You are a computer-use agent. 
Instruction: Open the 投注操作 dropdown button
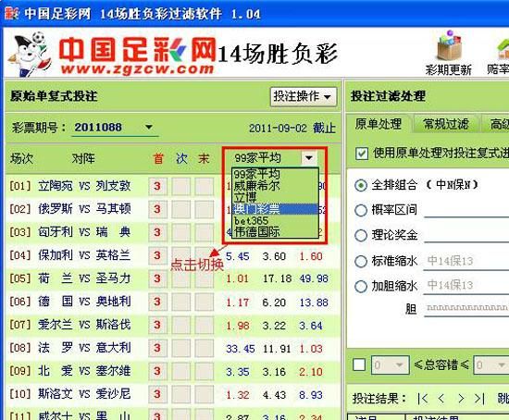pos(304,97)
